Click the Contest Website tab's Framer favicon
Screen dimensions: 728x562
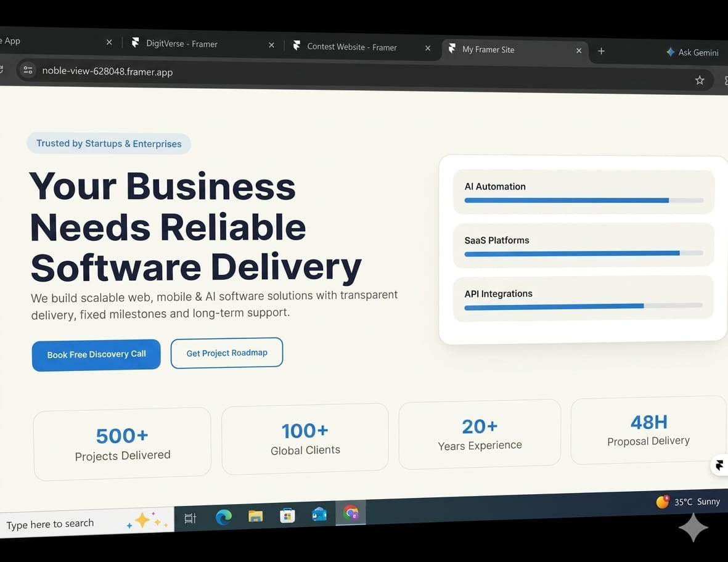click(297, 46)
